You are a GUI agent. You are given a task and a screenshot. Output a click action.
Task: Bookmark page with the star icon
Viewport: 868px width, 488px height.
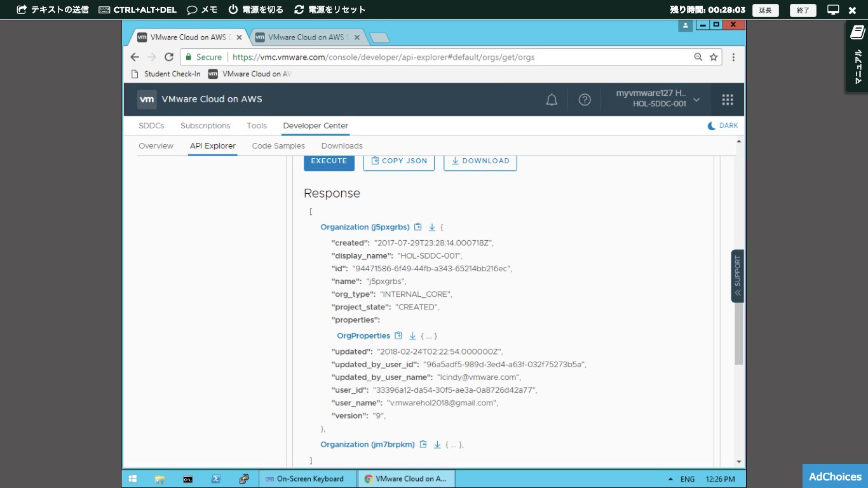point(714,57)
